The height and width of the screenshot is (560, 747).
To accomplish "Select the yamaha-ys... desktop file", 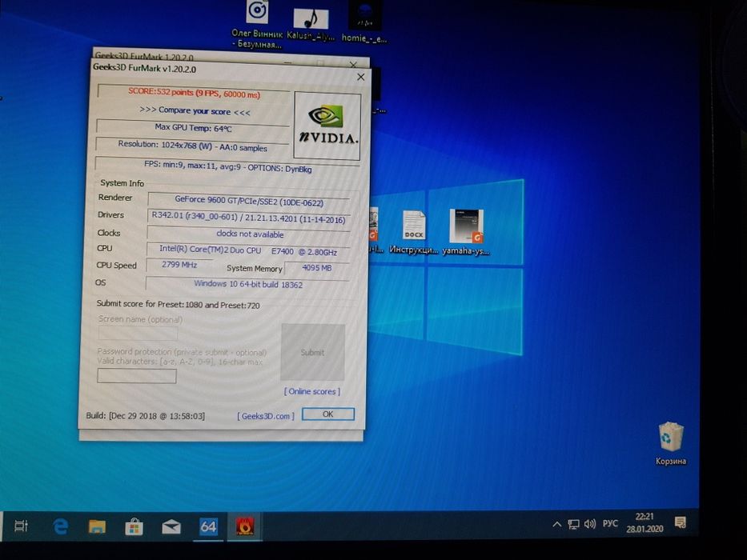I will tap(466, 232).
